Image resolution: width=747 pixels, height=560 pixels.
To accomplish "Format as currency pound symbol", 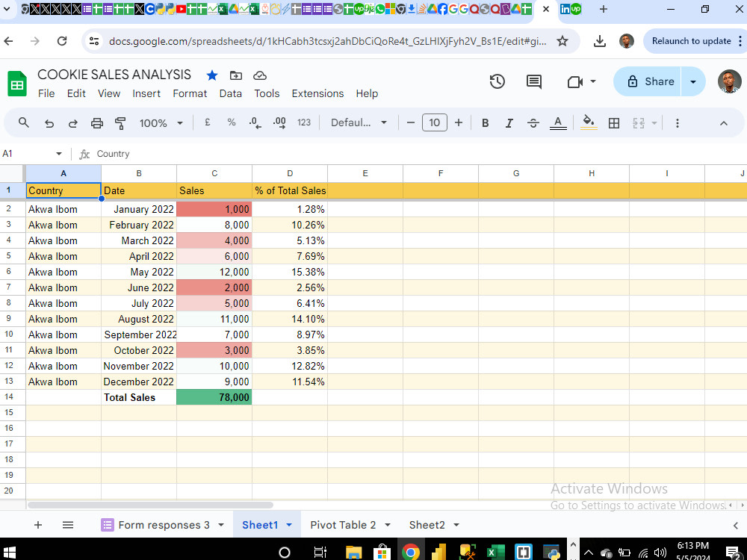I will pyautogui.click(x=207, y=122).
